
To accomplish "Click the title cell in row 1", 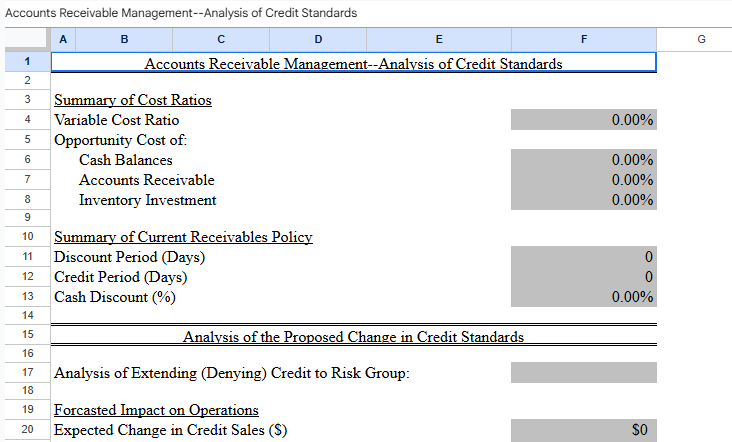I will (353, 64).
